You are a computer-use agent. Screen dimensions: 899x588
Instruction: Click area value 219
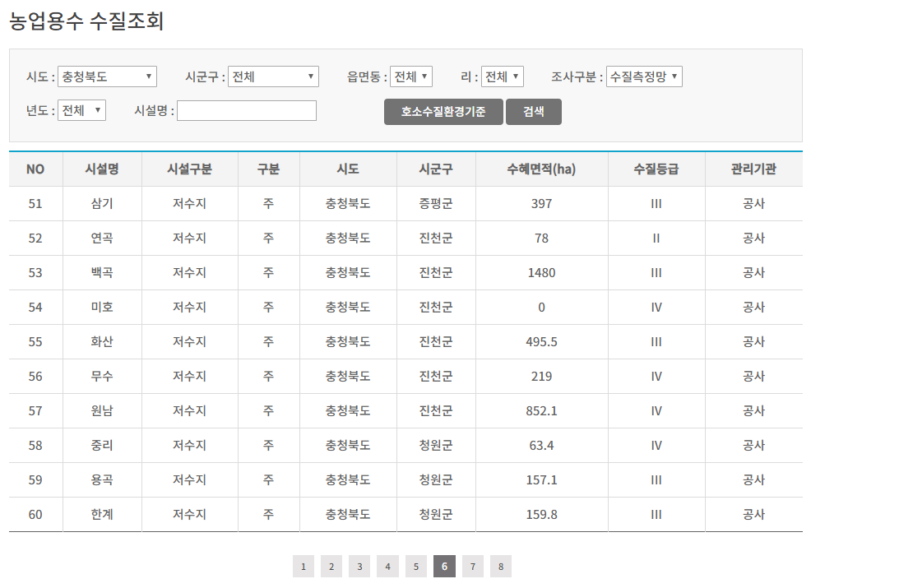tap(541, 377)
